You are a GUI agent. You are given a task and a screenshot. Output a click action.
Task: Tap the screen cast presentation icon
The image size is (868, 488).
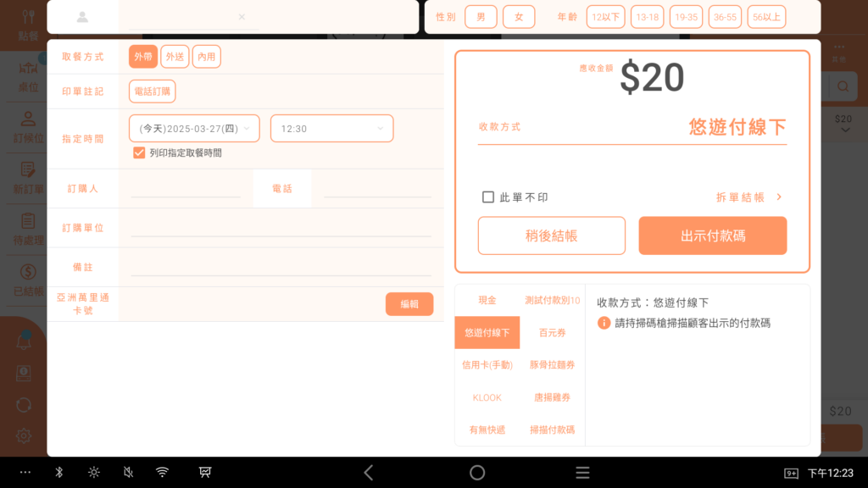pos(205,472)
